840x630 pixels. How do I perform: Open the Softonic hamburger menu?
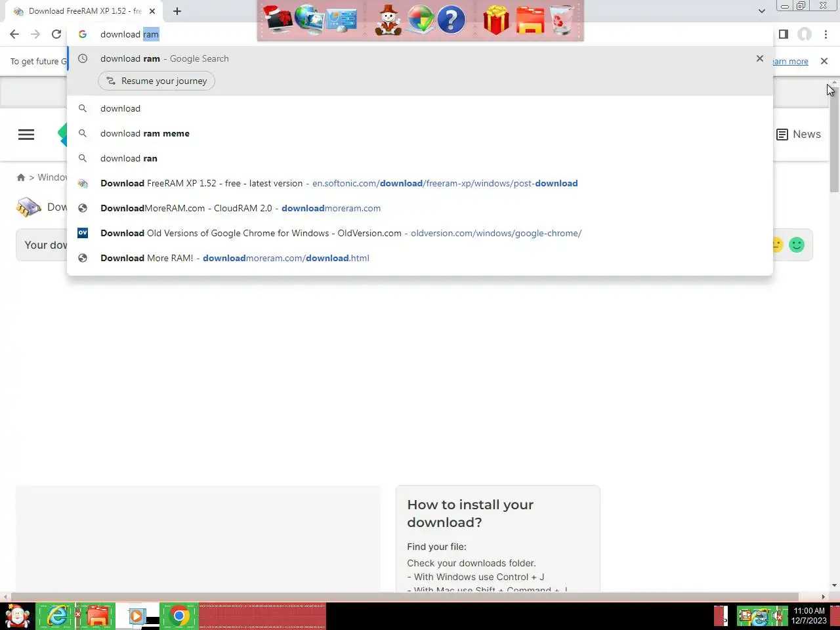26,135
